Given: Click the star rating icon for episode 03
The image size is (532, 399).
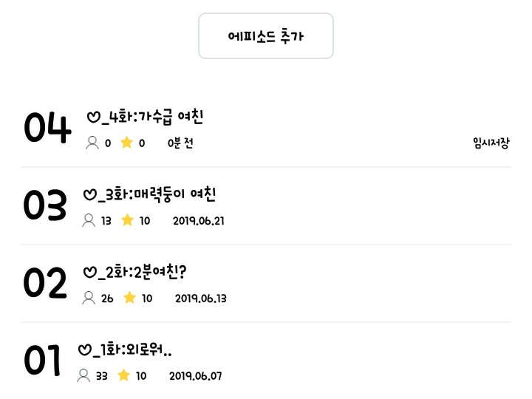Looking at the screenshot, I should (127, 220).
